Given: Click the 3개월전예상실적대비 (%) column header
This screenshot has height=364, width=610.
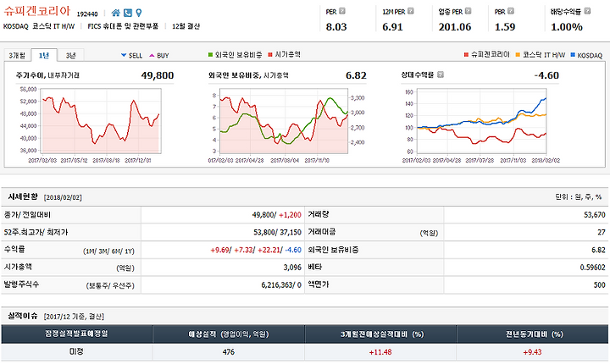Looking at the screenshot, I should [x=380, y=334].
